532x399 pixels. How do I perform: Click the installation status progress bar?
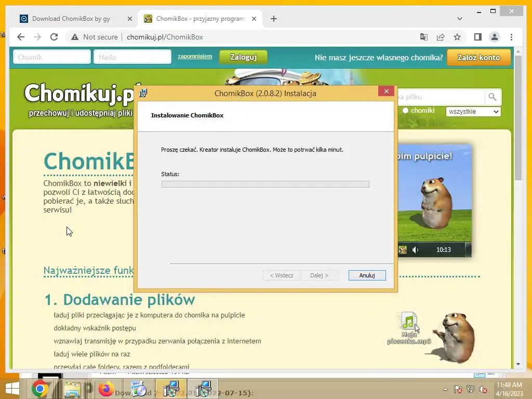[x=265, y=184]
